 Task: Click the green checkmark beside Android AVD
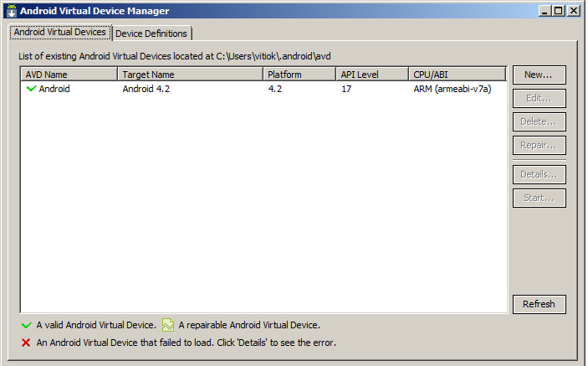(x=31, y=89)
